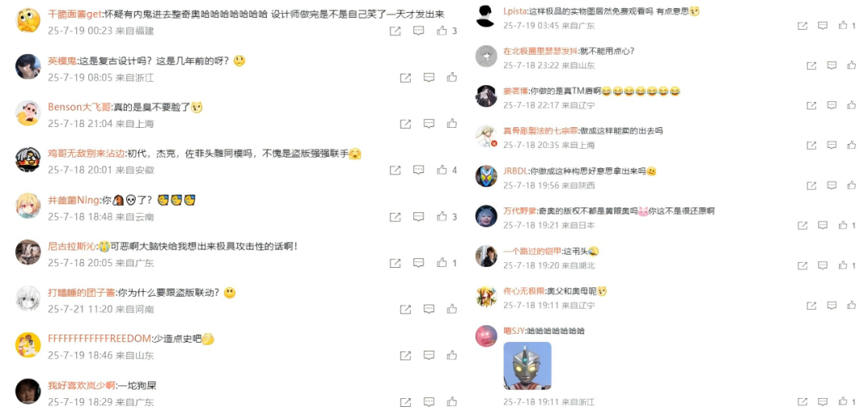
Task: Share the comment by 嗯SJY
Action: pos(802,401)
